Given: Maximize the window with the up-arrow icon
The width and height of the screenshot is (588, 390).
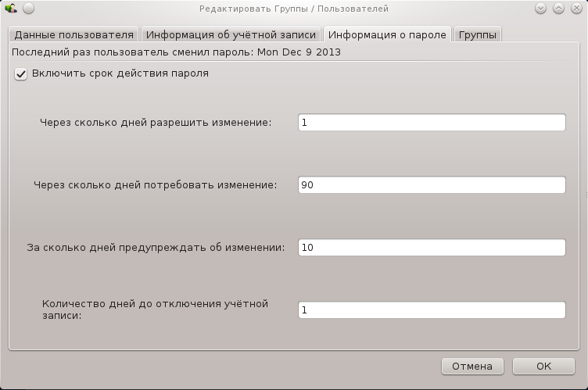Looking at the screenshot, I should tap(558, 9).
